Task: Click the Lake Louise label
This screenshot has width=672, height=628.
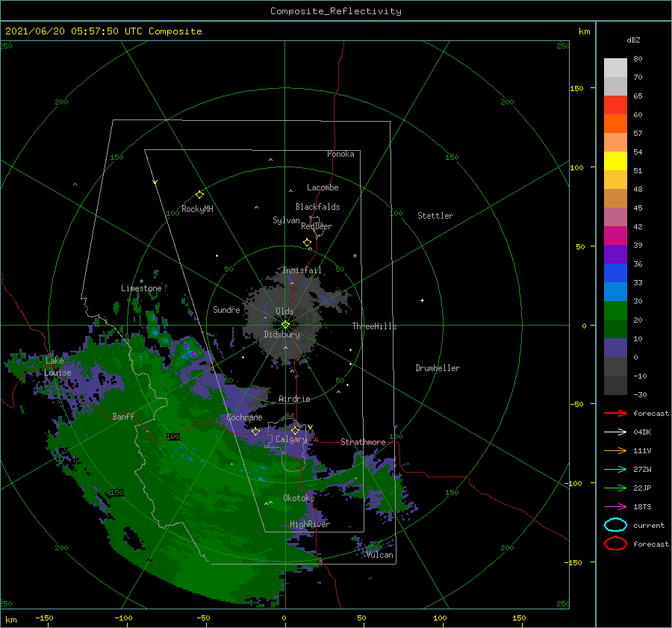Action: coord(57,367)
